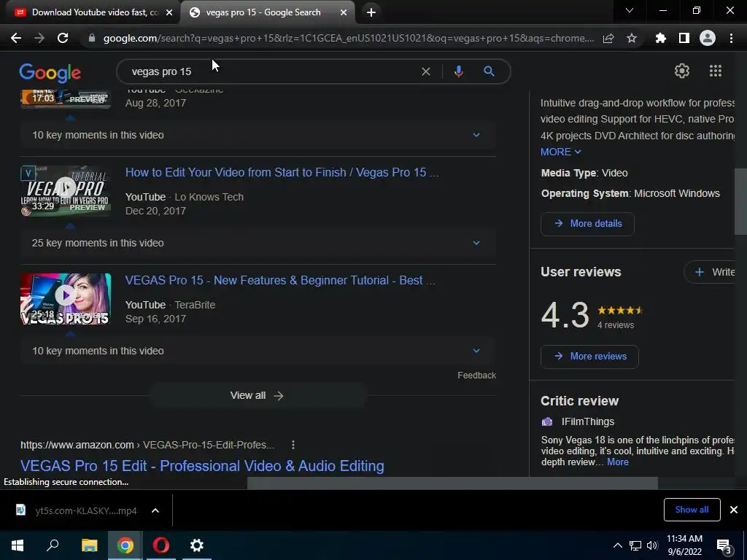The width and height of the screenshot is (747, 560).
Task: Click the Chrome taskbar icon
Action: pyautogui.click(x=125, y=545)
